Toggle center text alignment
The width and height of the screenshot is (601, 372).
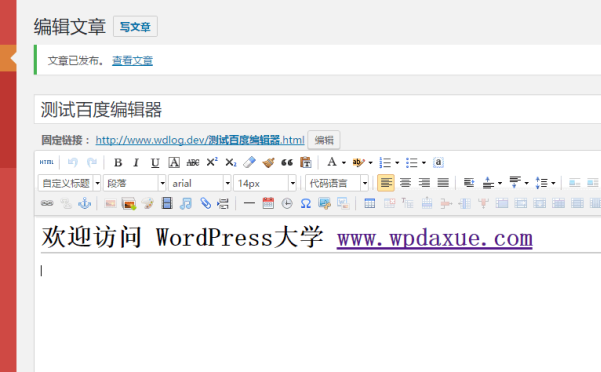[405, 183]
